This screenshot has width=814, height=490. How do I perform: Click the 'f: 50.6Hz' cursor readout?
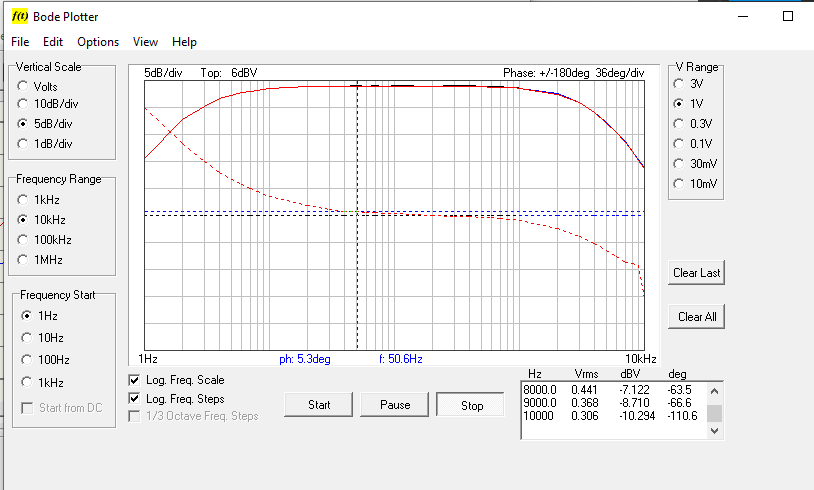(401, 359)
